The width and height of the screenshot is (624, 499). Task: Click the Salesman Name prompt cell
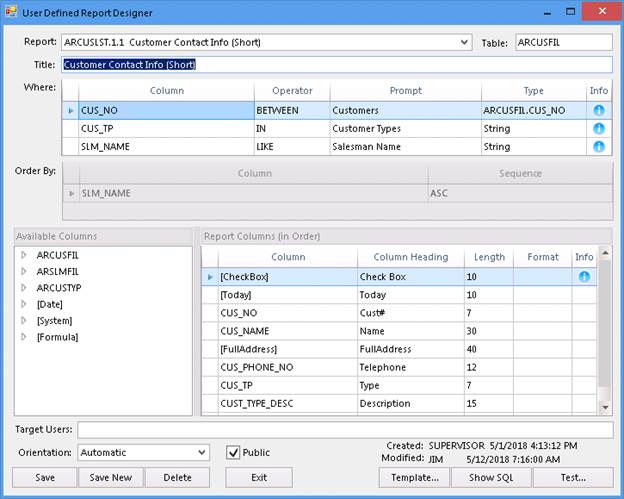(x=406, y=146)
